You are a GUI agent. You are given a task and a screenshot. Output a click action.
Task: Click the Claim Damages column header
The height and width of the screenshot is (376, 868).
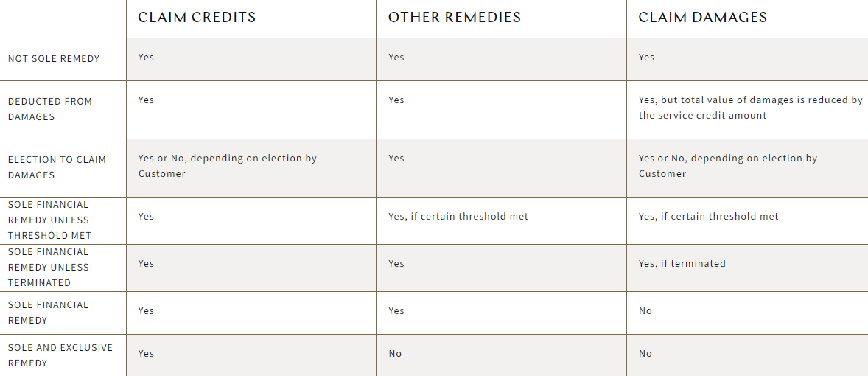point(702,17)
